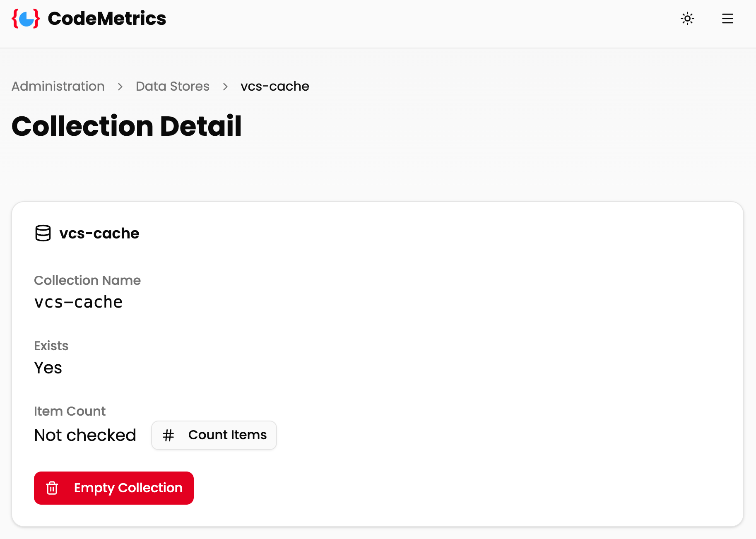Click the trash can icon in the red button
This screenshot has height=539, width=756.
[x=52, y=488]
